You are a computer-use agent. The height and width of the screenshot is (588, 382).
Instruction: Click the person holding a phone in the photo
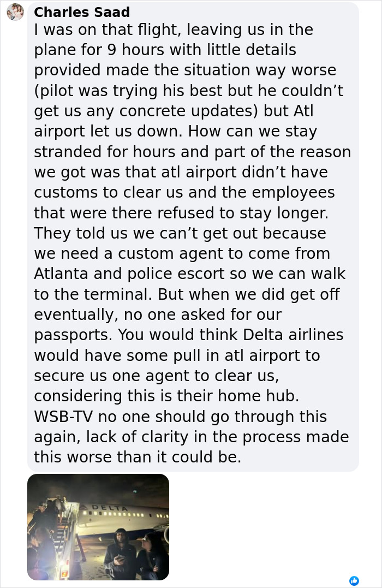pos(121,550)
